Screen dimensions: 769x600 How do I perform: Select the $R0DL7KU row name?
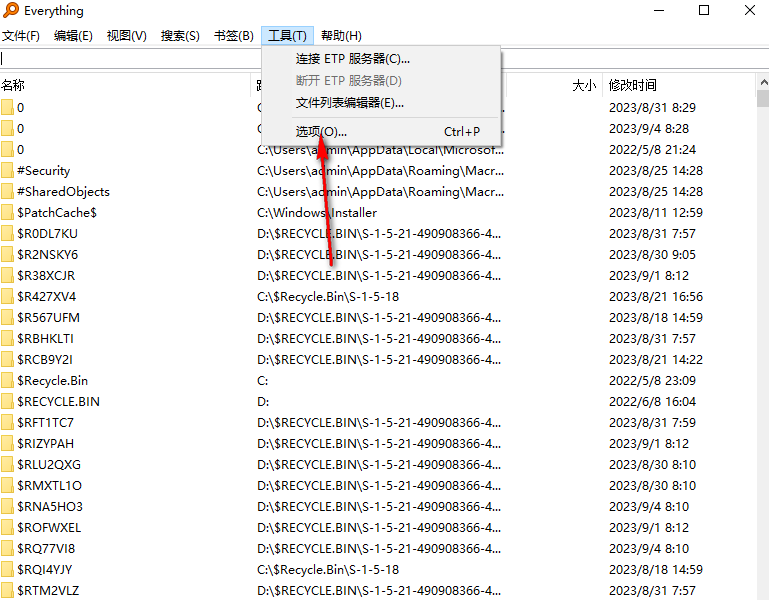coord(48,234)
